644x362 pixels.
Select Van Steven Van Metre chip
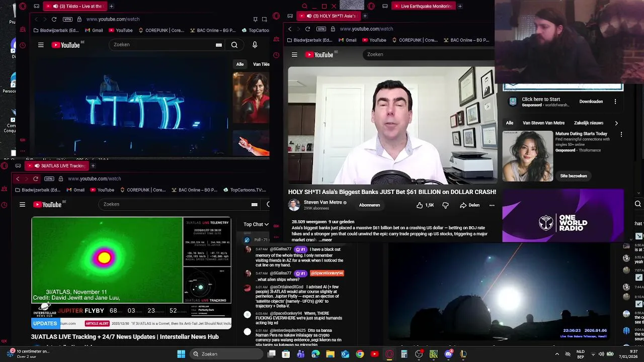(543, 123)
